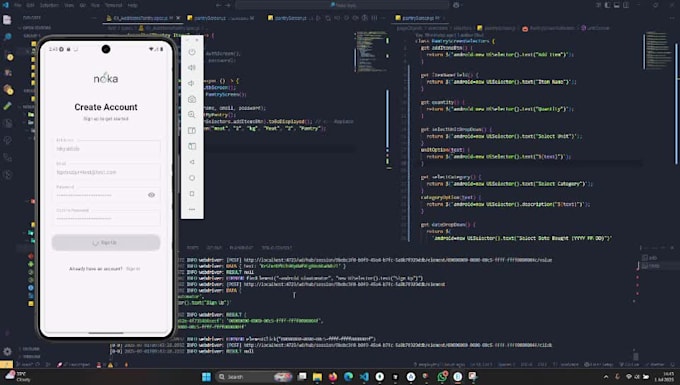Click the warnings indicator in status bar
680x385 pixels.
pos(113,365)
